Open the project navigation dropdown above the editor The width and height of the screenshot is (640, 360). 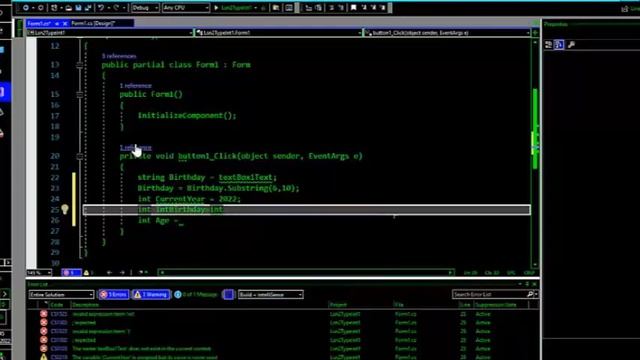110,33
